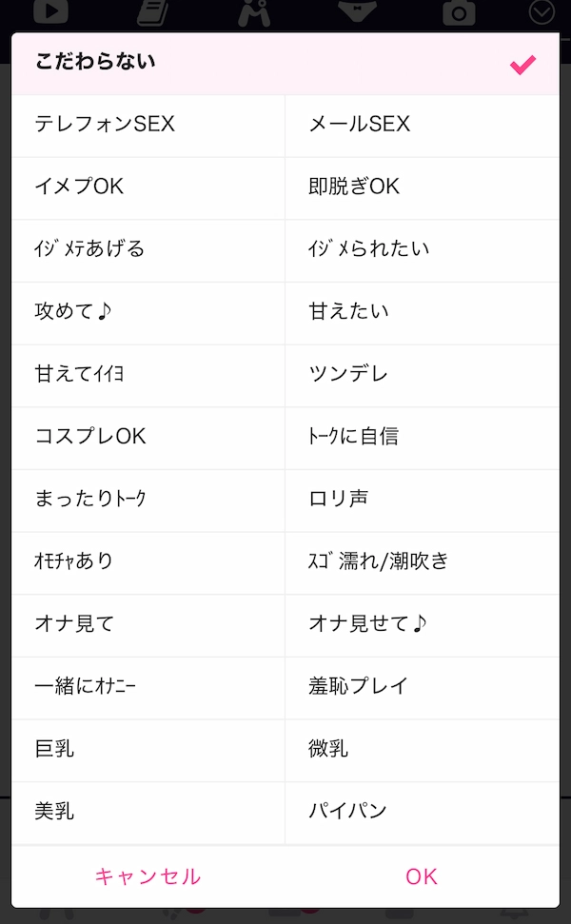The image size is (571, 924).
Task: Expand the circled chevron-down at top right
Action: coord(541,11)
